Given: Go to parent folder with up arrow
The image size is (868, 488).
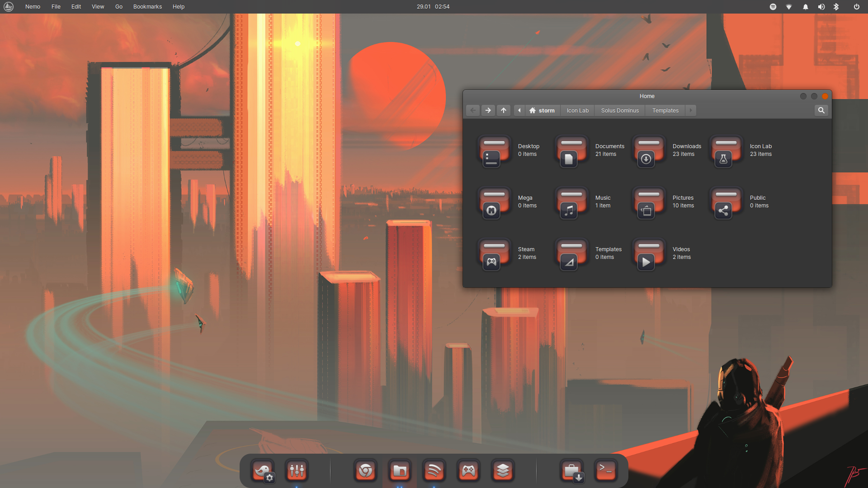Looking at the screenshot, I should point(503,110).
